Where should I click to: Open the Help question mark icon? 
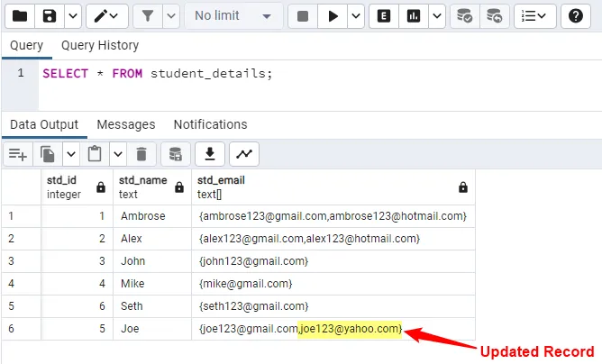576,16
